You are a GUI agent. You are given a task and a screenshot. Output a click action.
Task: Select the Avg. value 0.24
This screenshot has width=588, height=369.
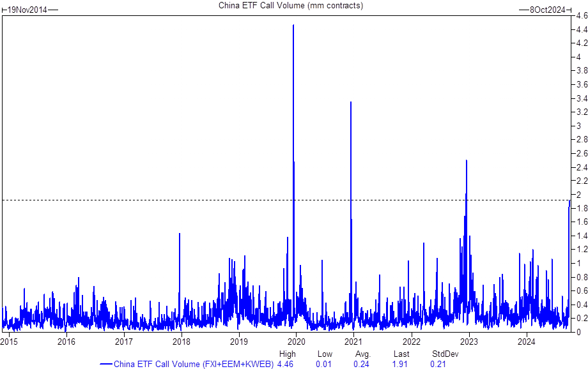click(361, 364)
